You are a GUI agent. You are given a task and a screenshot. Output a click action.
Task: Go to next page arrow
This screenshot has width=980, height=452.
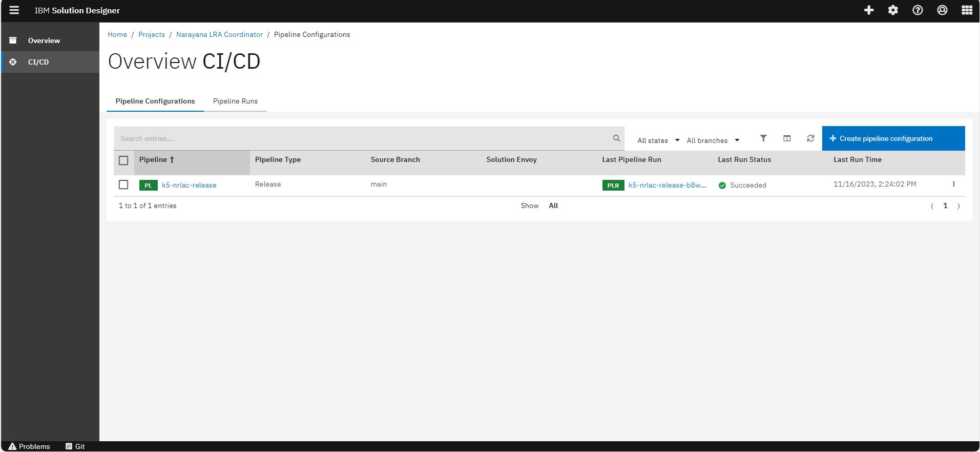pos(958,206)
